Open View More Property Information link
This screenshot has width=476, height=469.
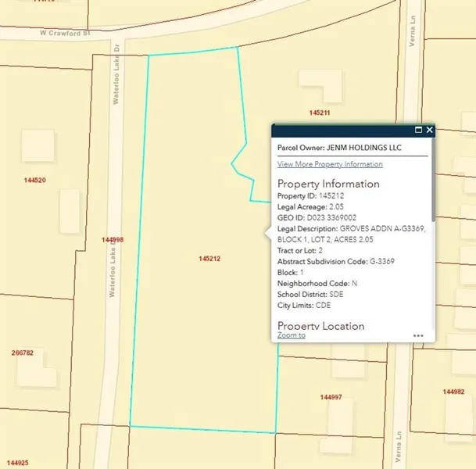(330, 164)
